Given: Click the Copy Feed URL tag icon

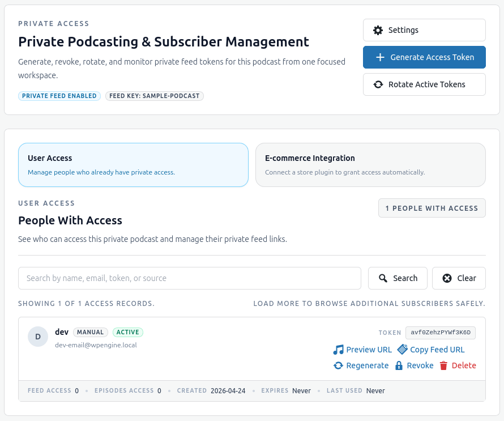Looking at the screenshot, I should pyautogui.click(x=403, y=350).
